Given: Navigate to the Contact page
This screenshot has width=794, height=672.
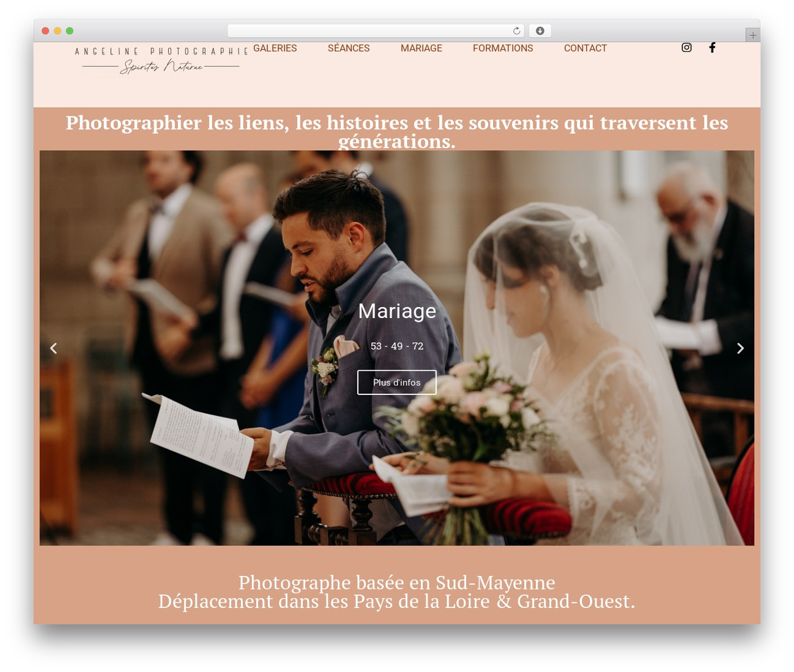Looking at the screenshot, I should 586,48.
